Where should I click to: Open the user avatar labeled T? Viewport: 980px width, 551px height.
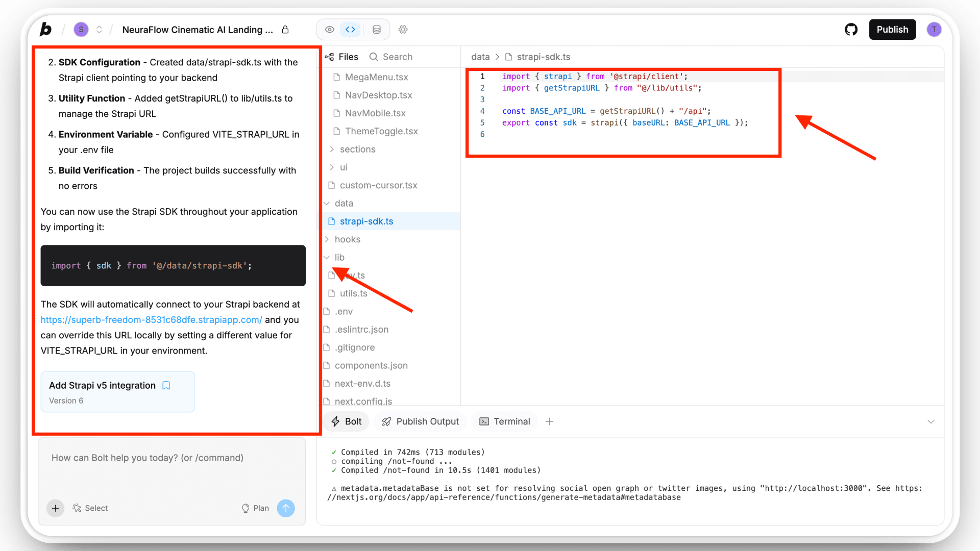click(934, 30)
